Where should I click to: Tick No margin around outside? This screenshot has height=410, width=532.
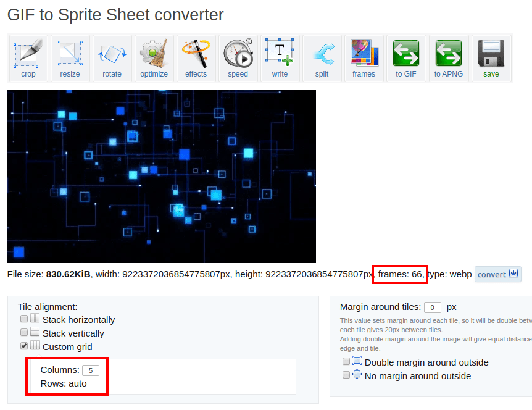point(346,375)
